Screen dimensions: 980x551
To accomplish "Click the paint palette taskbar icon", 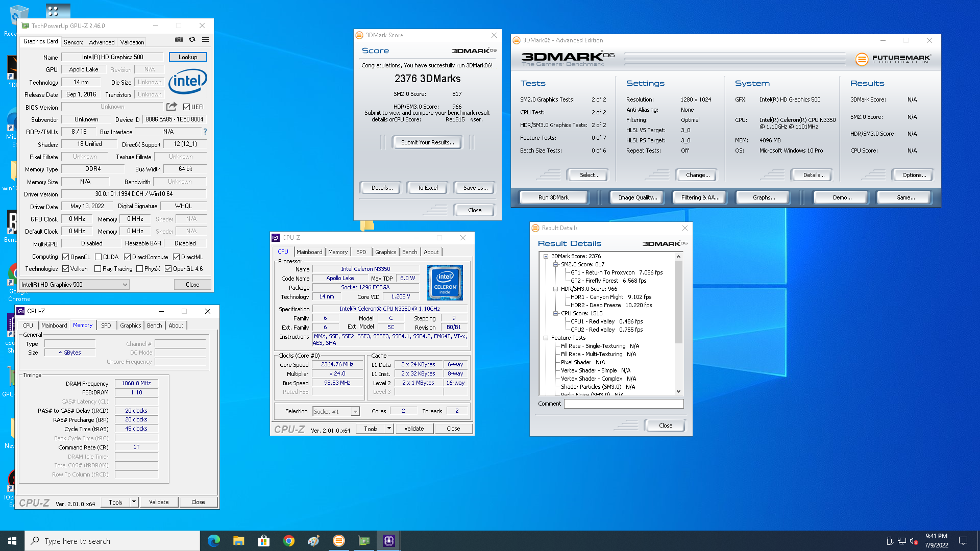I will 314,541.
